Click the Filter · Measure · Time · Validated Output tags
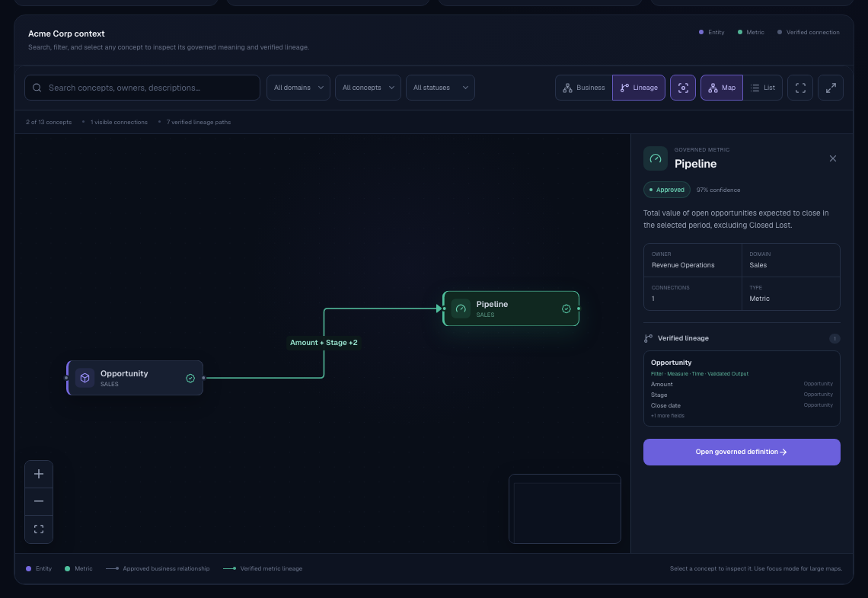The height and width of the screenshot is (598, 868). [x=700, y=374]
